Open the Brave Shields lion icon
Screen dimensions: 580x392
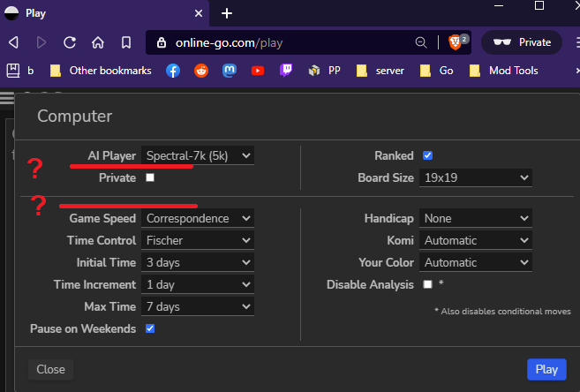pyautogui.click(x=455, y=42)
